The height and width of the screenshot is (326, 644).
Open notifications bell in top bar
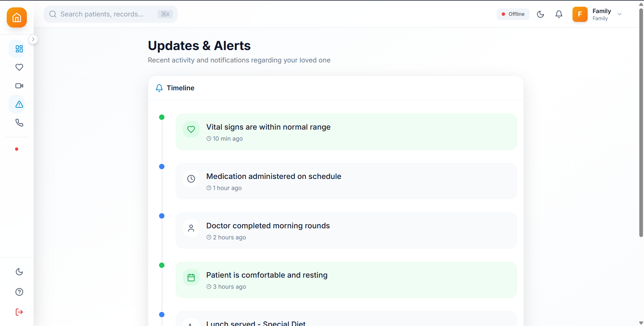559,14
